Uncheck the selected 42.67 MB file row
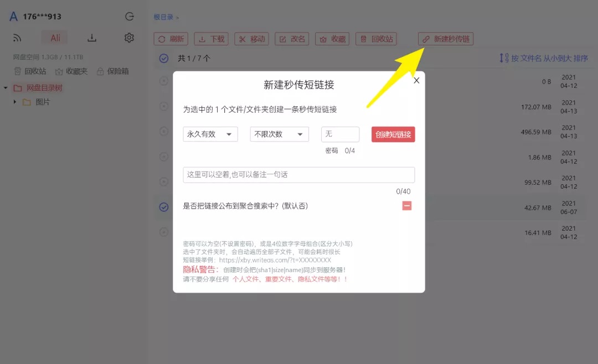 164,207
